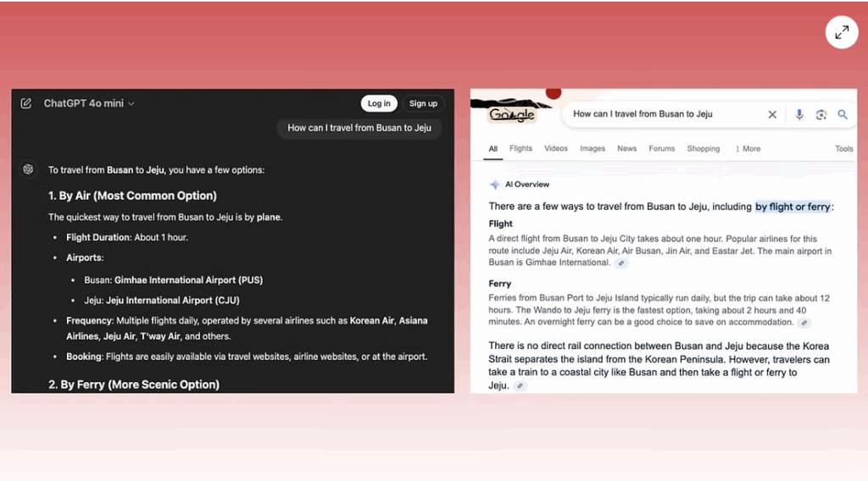
Task: Expand the ChatGPT 4o mini model dropdown
Action: [x=89, y=103]
